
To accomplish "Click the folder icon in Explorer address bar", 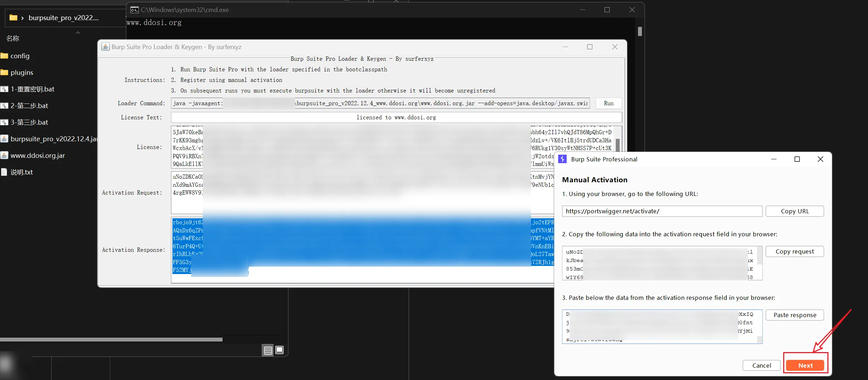I will point(13,18).
